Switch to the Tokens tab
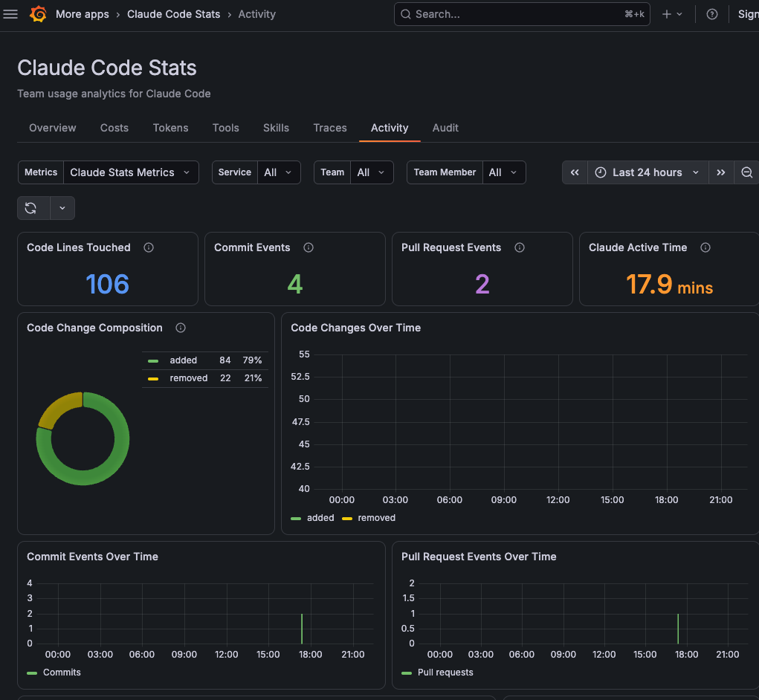The width and height of the screenshot is (759, 700). [170, 128]
